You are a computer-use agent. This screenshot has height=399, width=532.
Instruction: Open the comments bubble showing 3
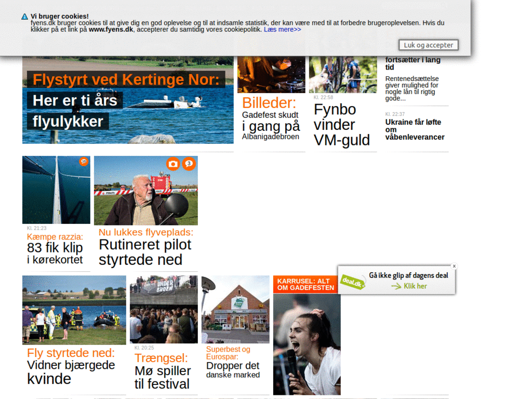coord(189,164)
